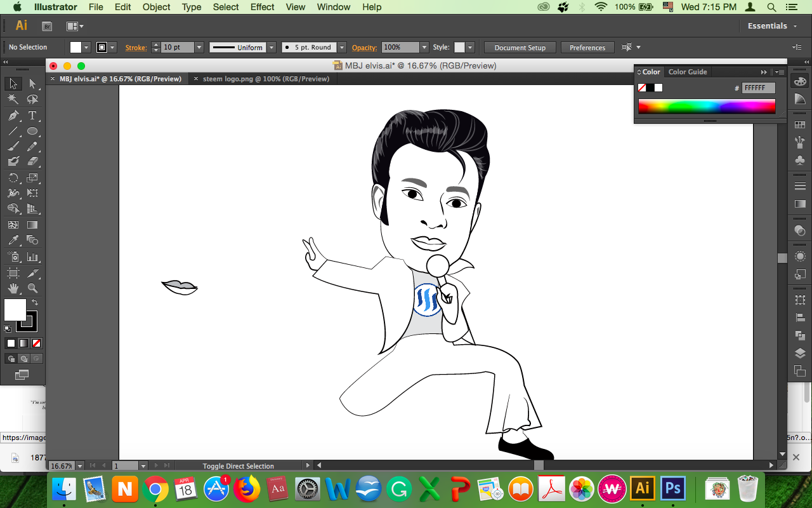The image size is (812, 508).
Task: Click the hex color value field
Action: 758,88
